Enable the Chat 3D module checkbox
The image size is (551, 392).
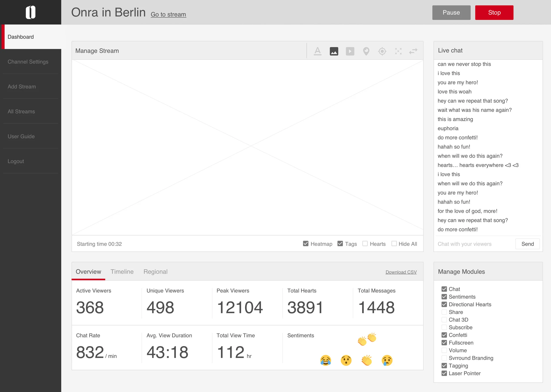tap(444, 320)
